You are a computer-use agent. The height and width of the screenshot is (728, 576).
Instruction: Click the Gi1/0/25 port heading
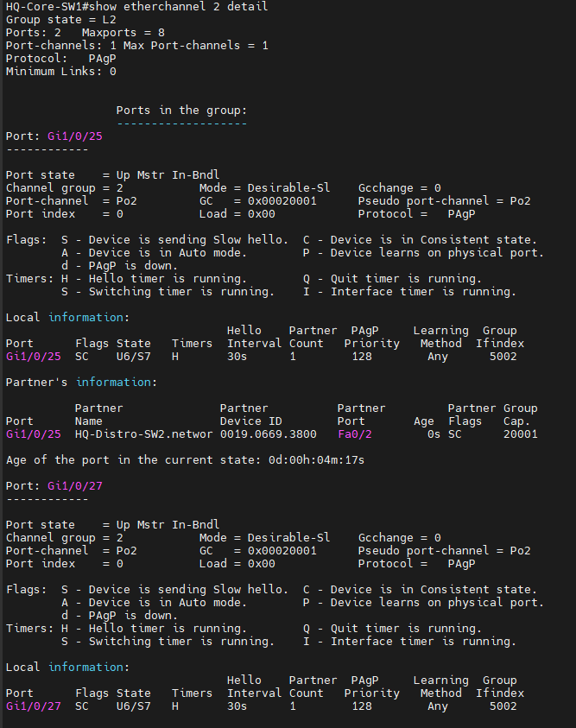coord(75,136)
